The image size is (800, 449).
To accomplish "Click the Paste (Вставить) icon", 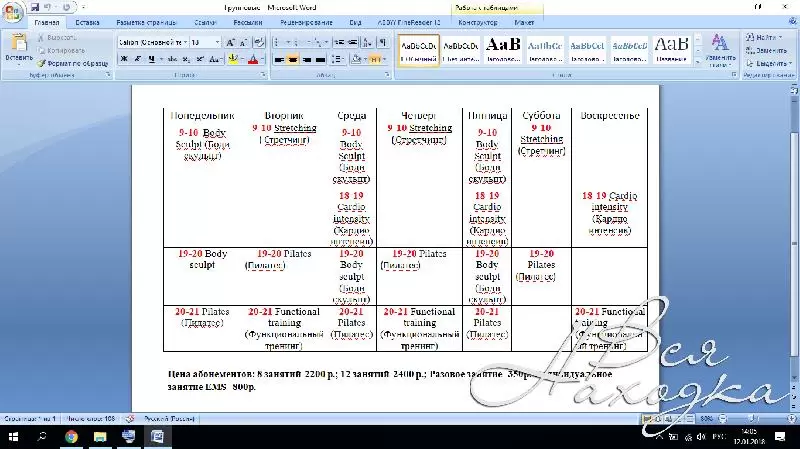I will pyautogui.click(x=18, y=48).
